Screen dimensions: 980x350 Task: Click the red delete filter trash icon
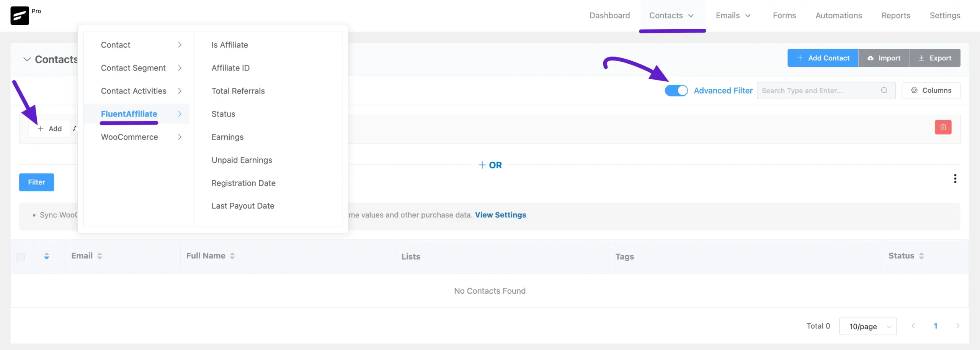click(x=943, y=127)
